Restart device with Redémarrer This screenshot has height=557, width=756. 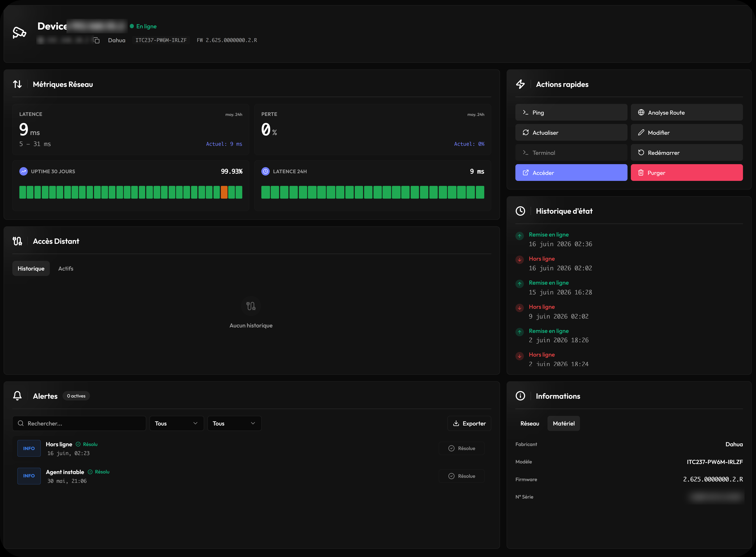tap(687, 153)
